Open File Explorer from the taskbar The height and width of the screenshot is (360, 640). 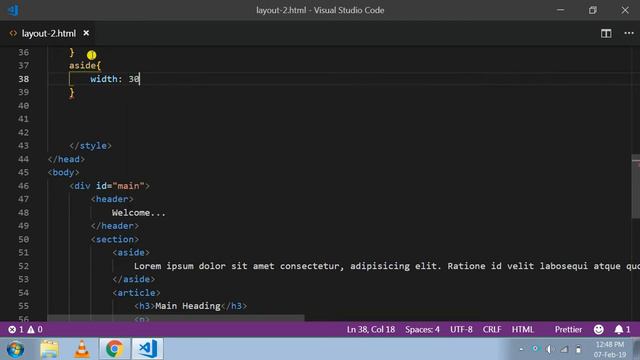(49, 349)
